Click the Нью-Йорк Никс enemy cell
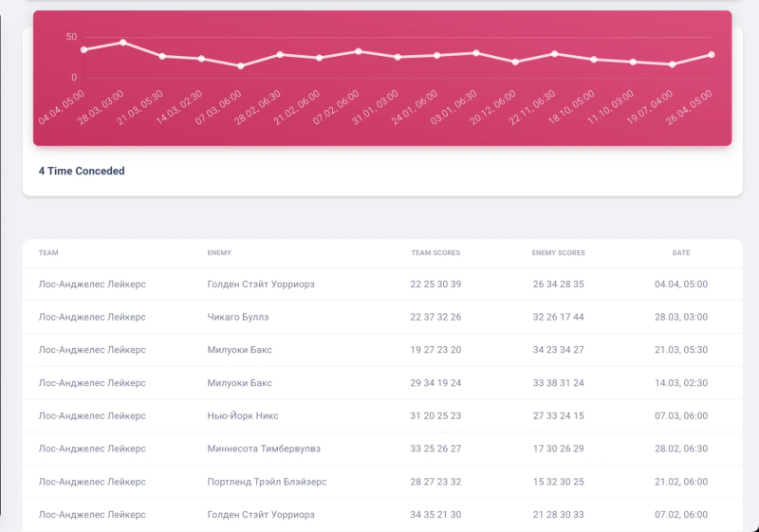759x532 pixels. pyautogui.click(x=243, y=415)
